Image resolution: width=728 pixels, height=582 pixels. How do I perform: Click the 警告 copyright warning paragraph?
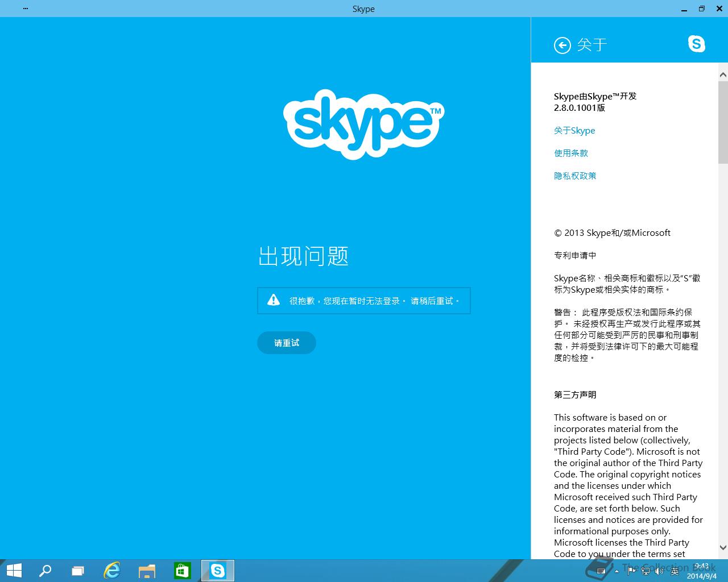point(626,335)
